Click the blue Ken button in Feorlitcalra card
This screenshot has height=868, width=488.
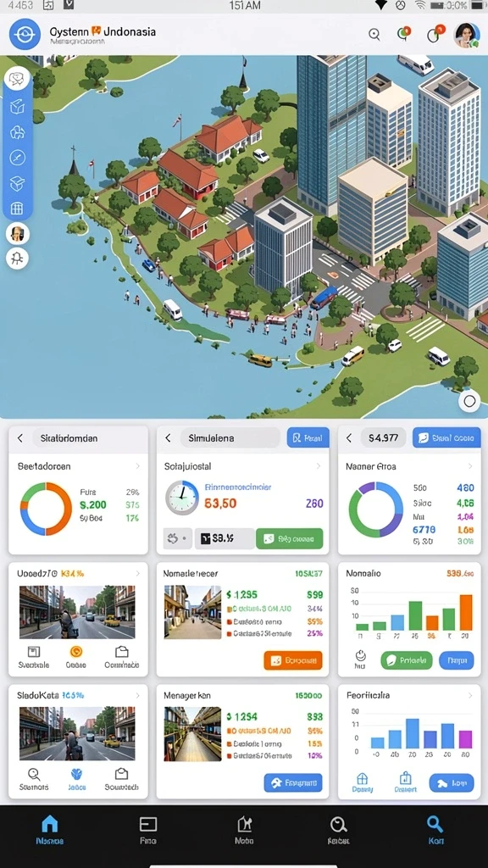pos(452,782)
